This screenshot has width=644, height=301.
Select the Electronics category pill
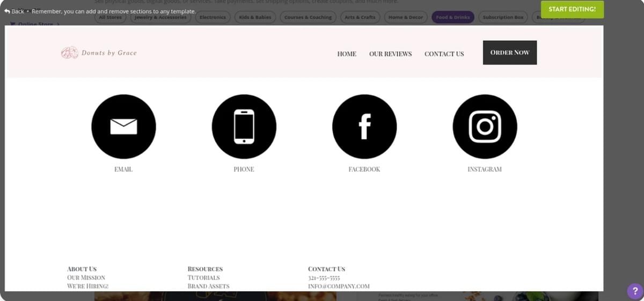coord(213,17)
